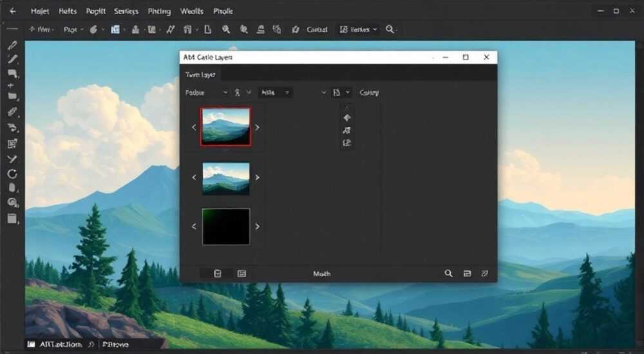
Task: Switch to the Twm Layer tab
Action: pos(200,75)
